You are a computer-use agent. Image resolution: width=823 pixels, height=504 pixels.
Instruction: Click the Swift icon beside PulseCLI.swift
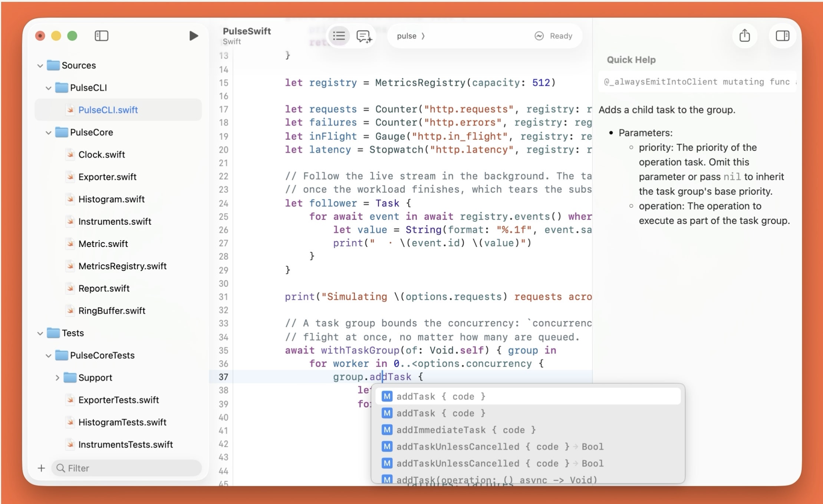tap(70, 110)
